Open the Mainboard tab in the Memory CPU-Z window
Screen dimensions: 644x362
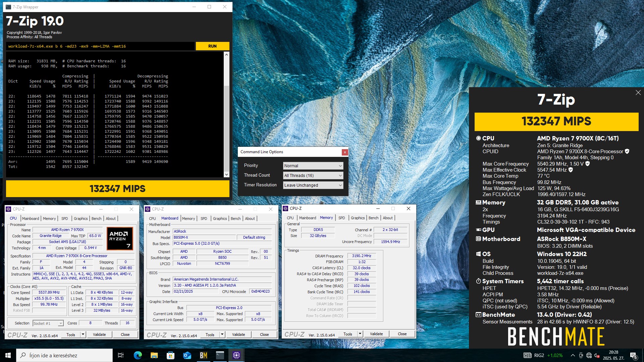pos(308,218)
